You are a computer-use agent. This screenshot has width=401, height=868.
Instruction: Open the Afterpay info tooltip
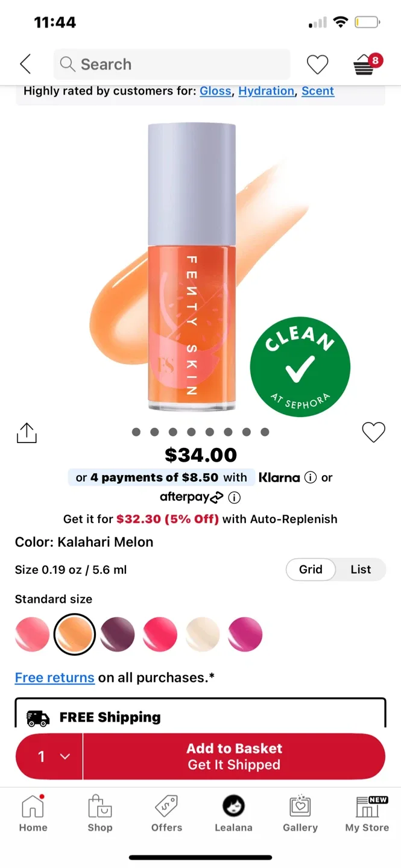[234, 497]
